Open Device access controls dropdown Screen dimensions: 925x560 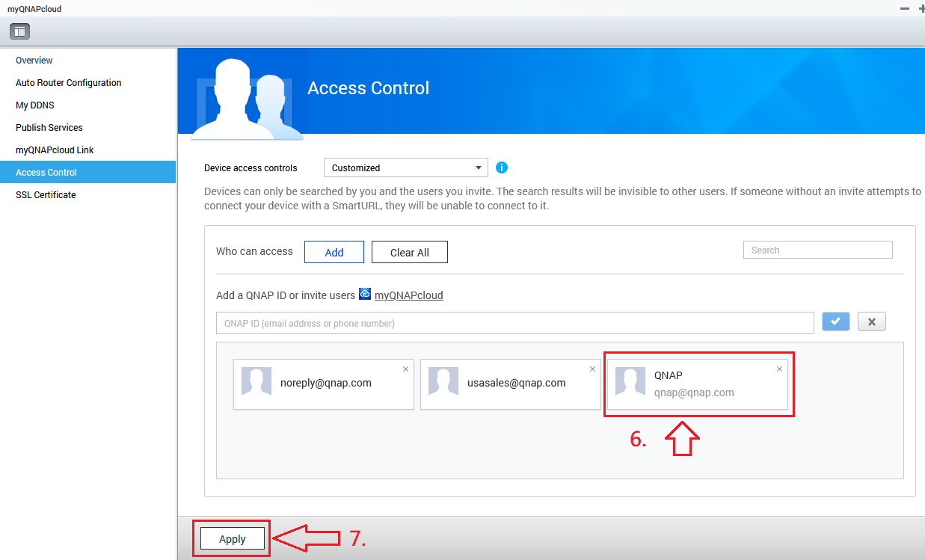[405, 167]
